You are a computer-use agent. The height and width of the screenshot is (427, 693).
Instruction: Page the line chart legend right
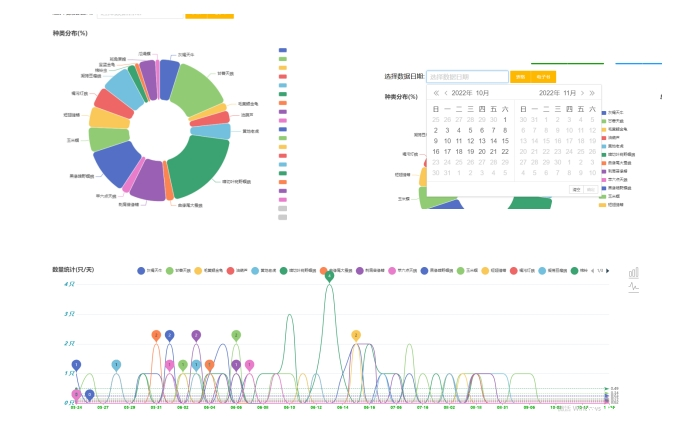pos(608,270)
